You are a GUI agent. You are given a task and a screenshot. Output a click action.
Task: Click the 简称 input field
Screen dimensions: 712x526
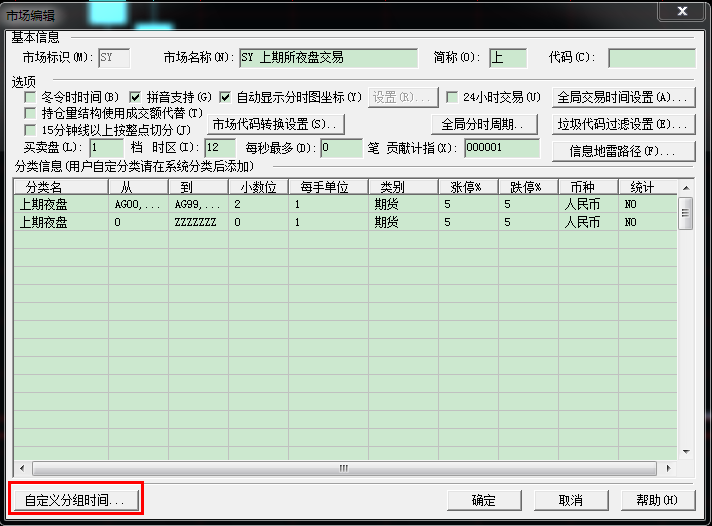point(508,58)
